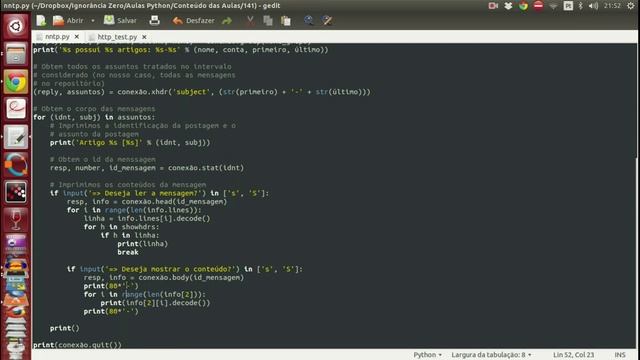Click the line with conexão.xhdr('subject'
Screen dimensions: 640x360
tap(202, 92)
